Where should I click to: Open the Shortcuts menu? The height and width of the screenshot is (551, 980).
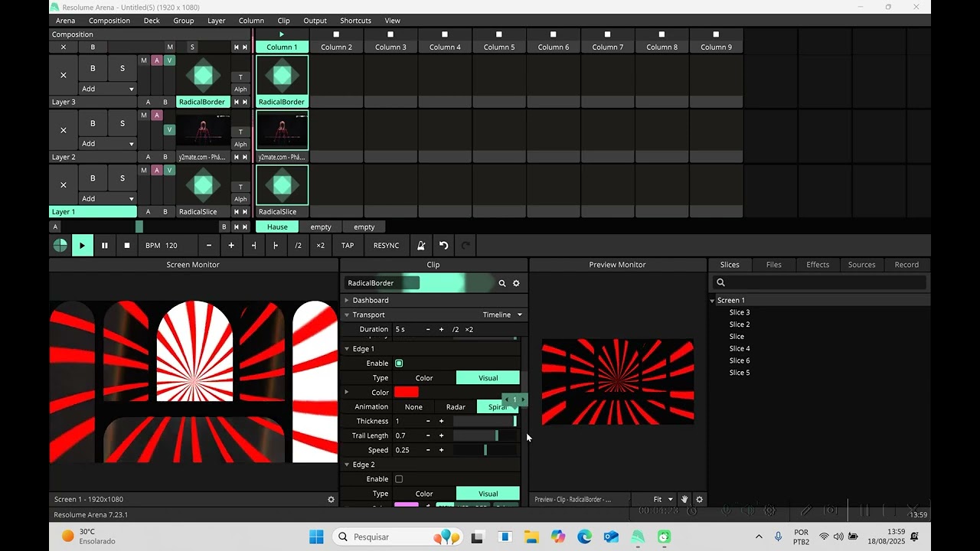(355, 21)
